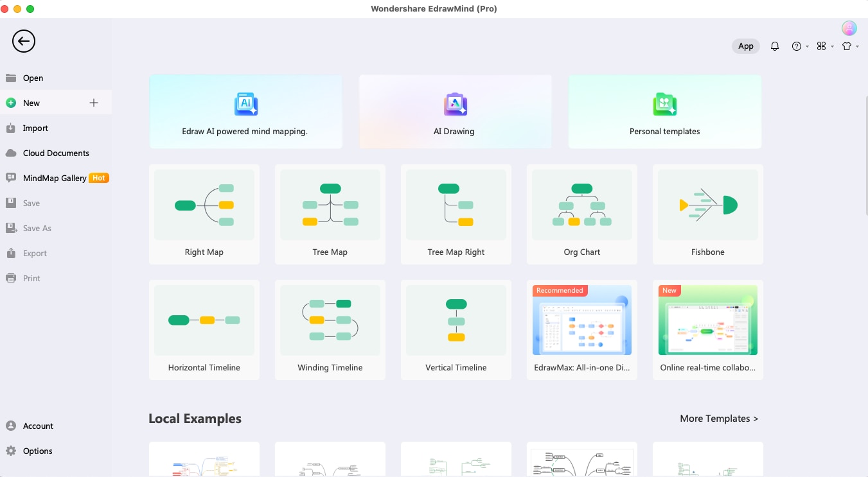This screenshot has width=868, height=477.
Task: Open MindMap Gallery from the sidebar
Action: coord(56,178)
